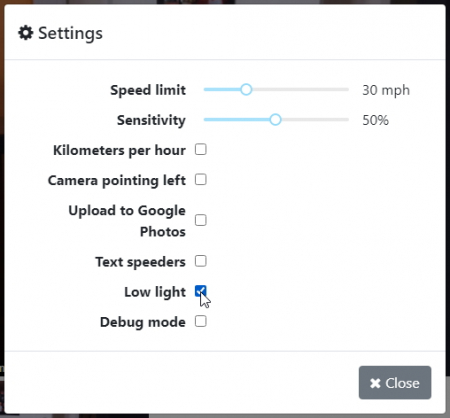Click the Sensitivity slider handle
The width and height of the screenshot is (450, 418).
click(275, 119)
